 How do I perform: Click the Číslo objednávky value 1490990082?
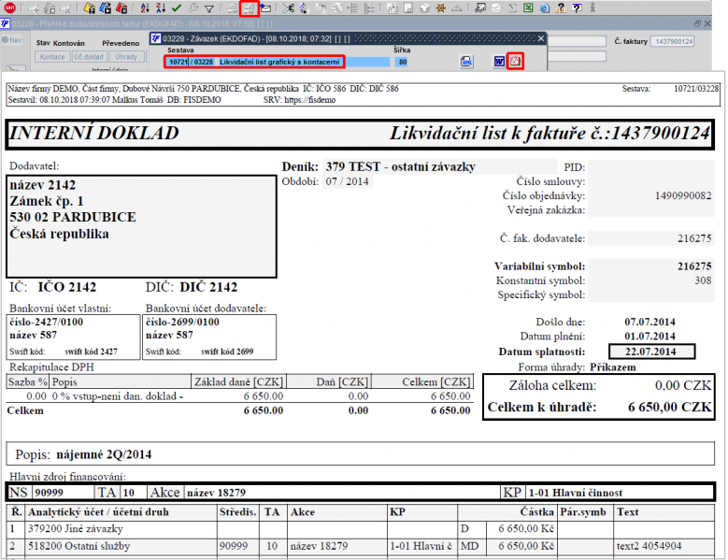coord(683,195)
